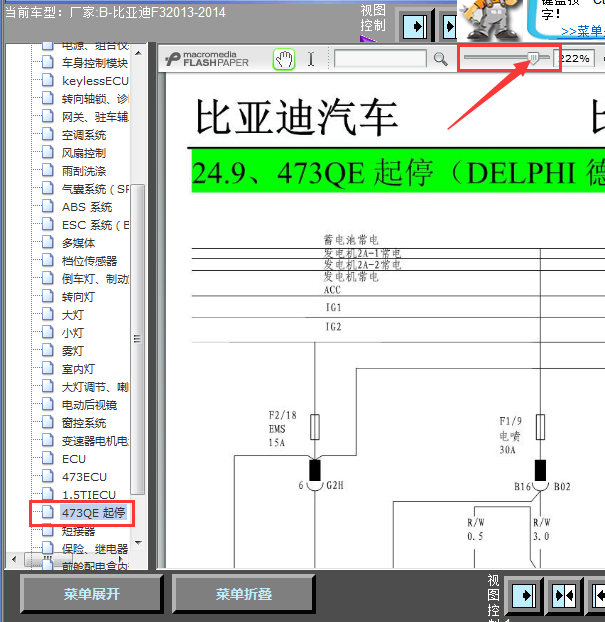The image size is (605, 622).
Task: Select 短接器 tree item
Action: point(78,531)
